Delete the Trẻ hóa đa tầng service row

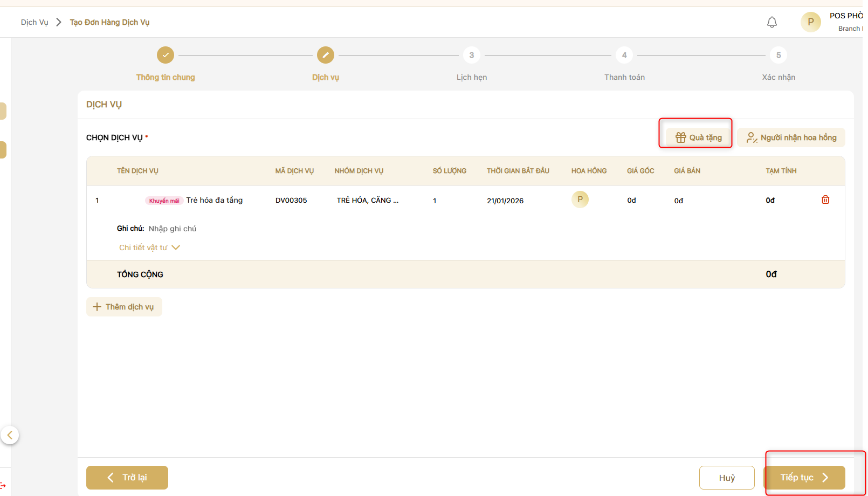[x=825, y=200]
